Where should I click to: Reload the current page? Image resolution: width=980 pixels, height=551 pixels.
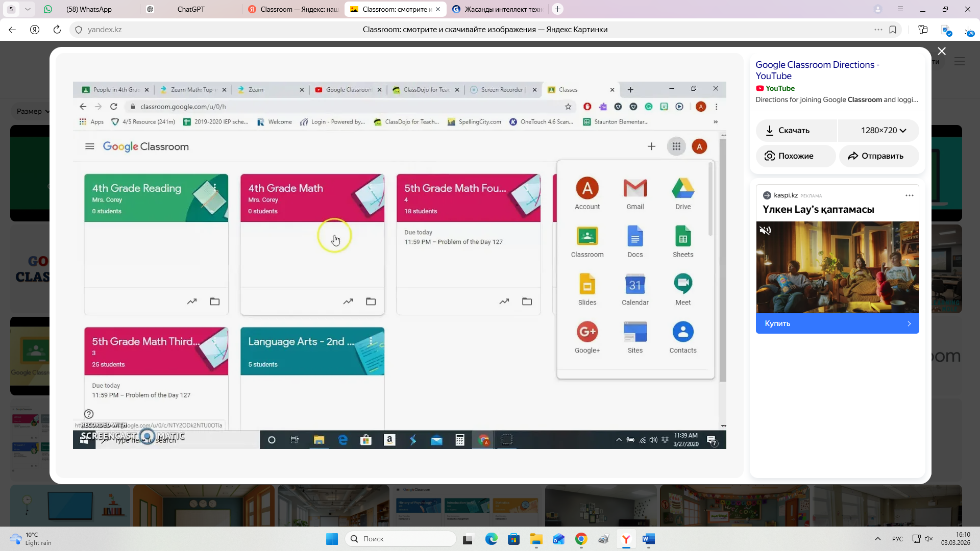tap(57, 30)
